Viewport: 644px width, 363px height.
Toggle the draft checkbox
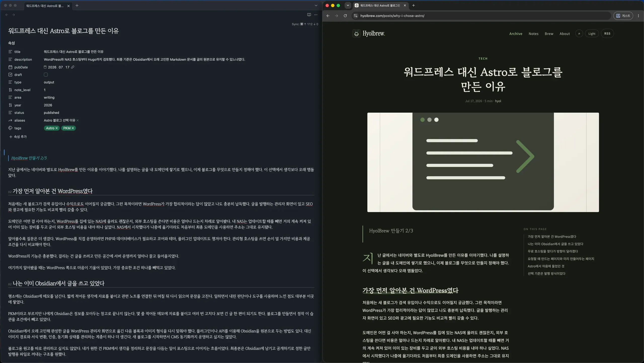pos(46,75)
